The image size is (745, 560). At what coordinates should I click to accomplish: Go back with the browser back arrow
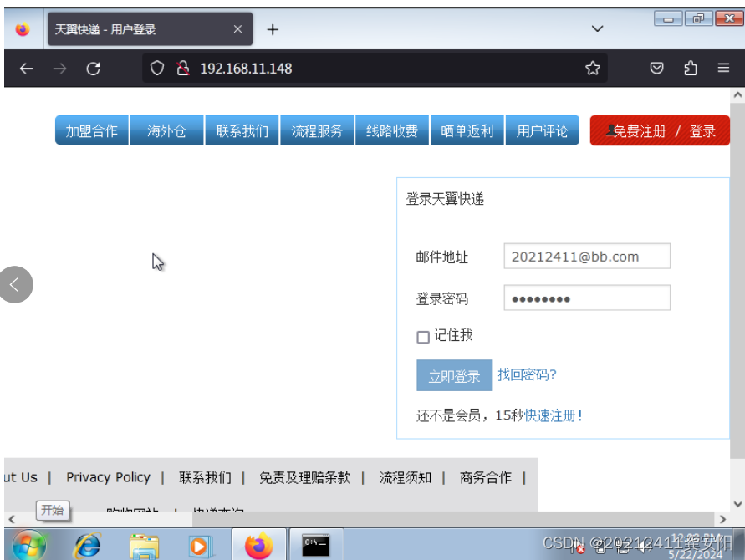coord(26,69)
